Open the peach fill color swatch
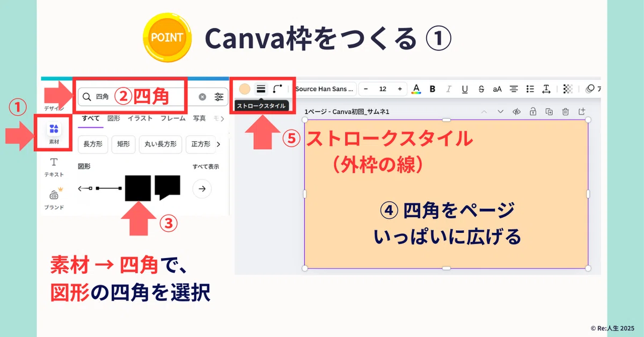 pos(245,89)
